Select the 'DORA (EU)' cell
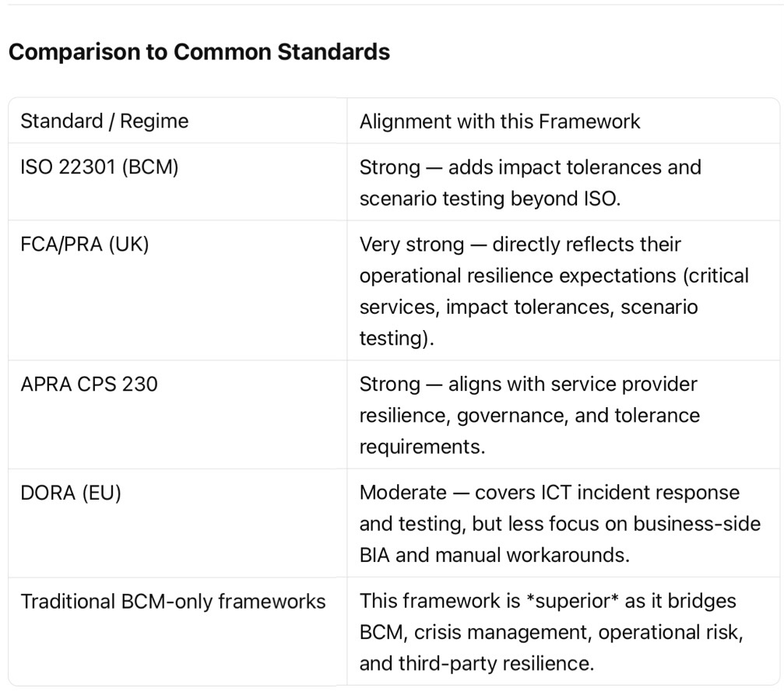Viewport: 784px width, 692px height. 71,493
